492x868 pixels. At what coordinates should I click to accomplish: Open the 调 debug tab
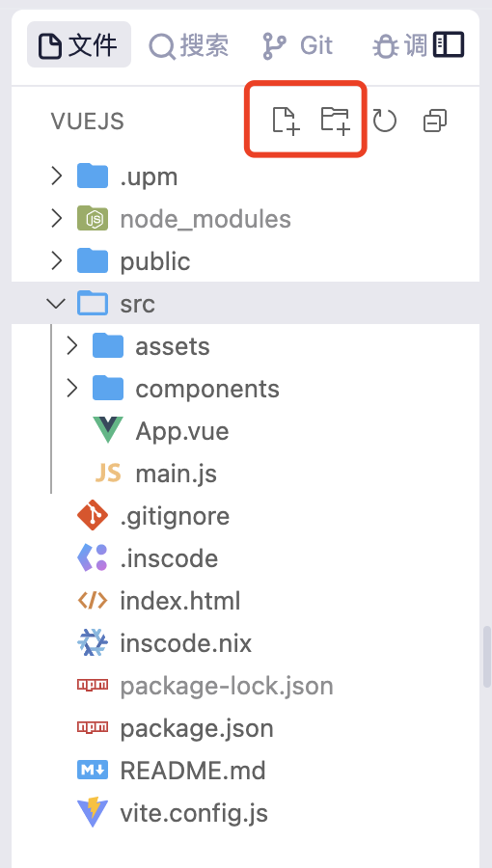point(399,44)
